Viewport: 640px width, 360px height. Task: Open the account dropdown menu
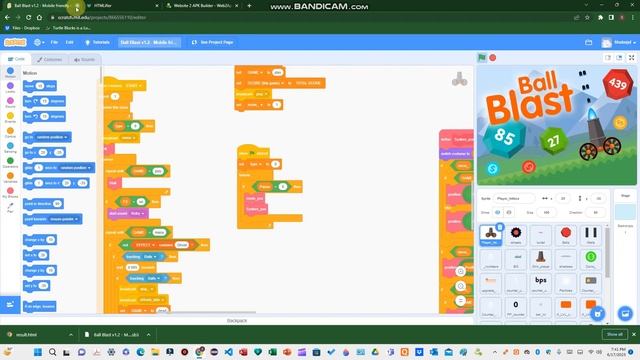[618, 42]
